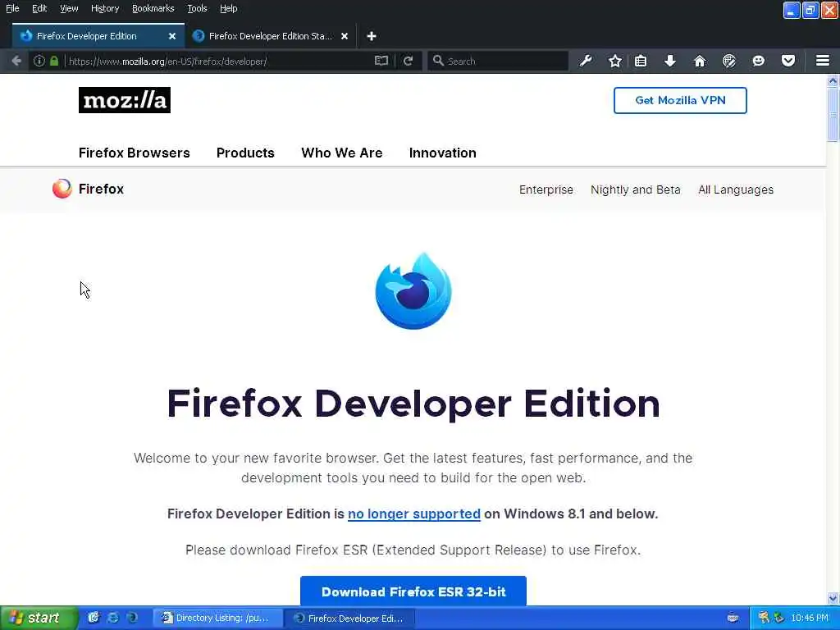
Task: Switch to Directory Listing taskbar window
Action: (x=217, y=619)
